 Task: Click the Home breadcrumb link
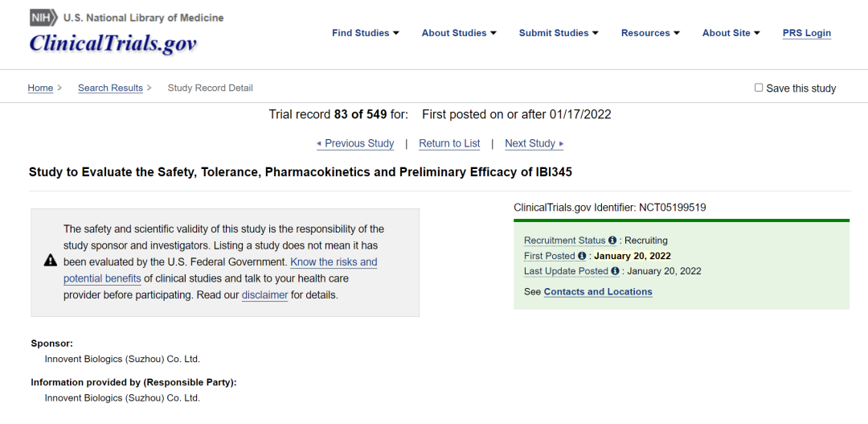pos(40,88)
